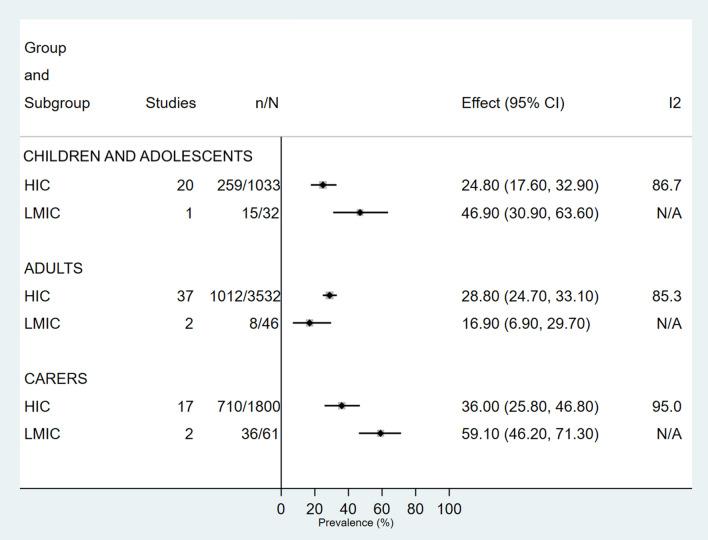Select the 36/61 sample value
Image resolution: width=708 pixels, height=540 pixels.
pos(261,433)
